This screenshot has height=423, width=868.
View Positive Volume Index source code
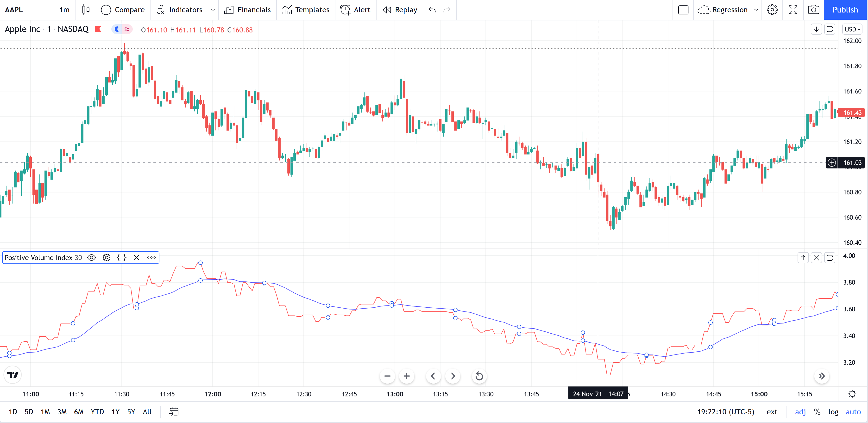[x=121, y=258]
